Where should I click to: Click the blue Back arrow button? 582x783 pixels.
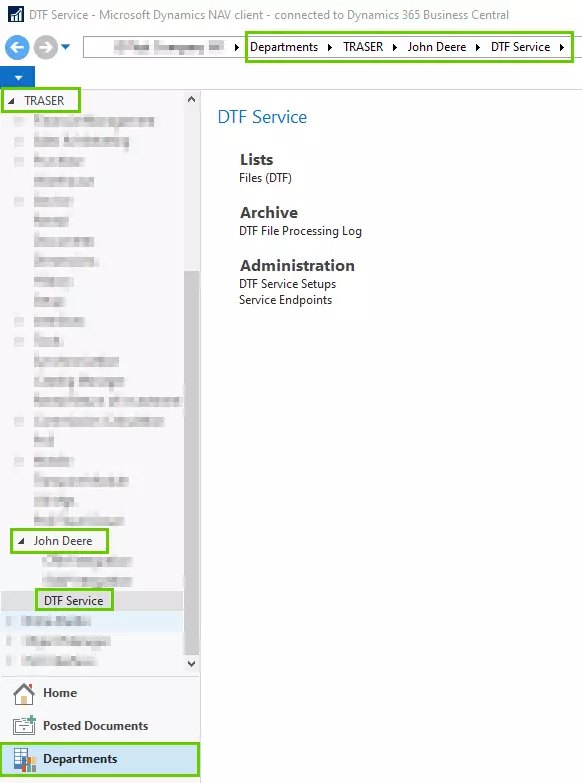(17, 47)
